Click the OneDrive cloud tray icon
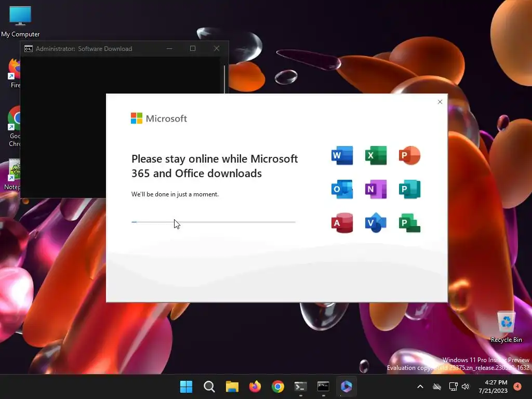 [437, 387]
